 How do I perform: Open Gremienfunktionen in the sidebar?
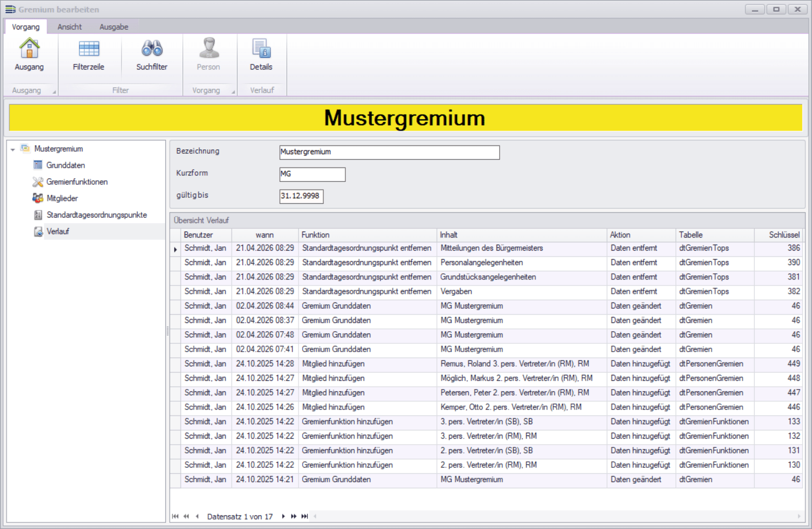(x=77, y=182)
